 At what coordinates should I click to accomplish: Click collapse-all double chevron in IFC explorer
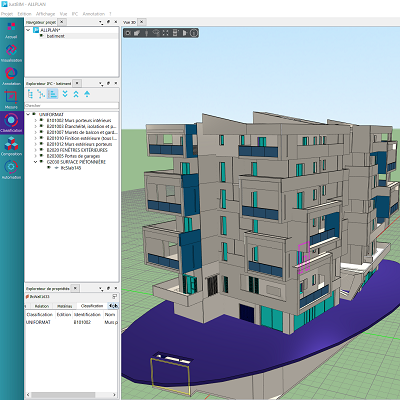tap(76, 94)
